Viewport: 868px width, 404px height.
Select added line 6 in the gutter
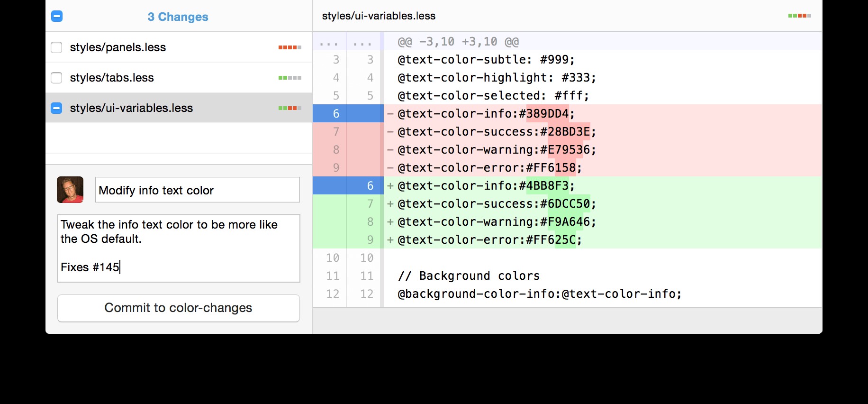pyautogui.click(x=370, y=186)
